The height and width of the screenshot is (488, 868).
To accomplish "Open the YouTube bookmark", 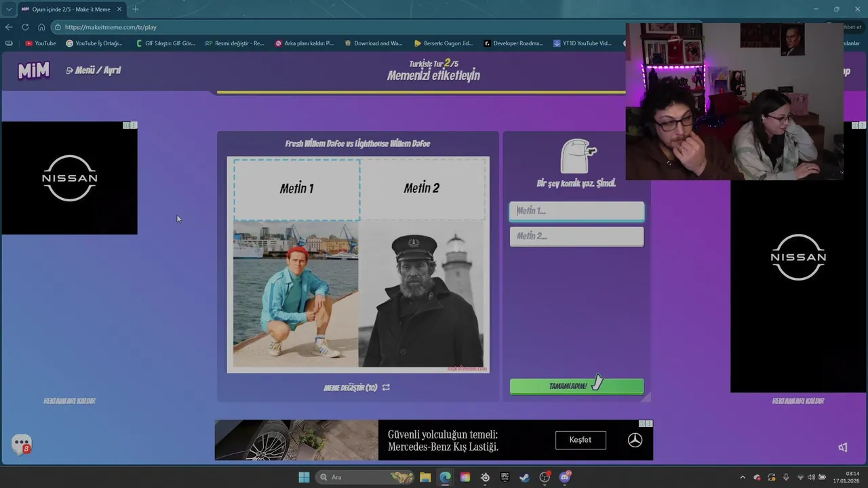I will (x=41, y=43).
